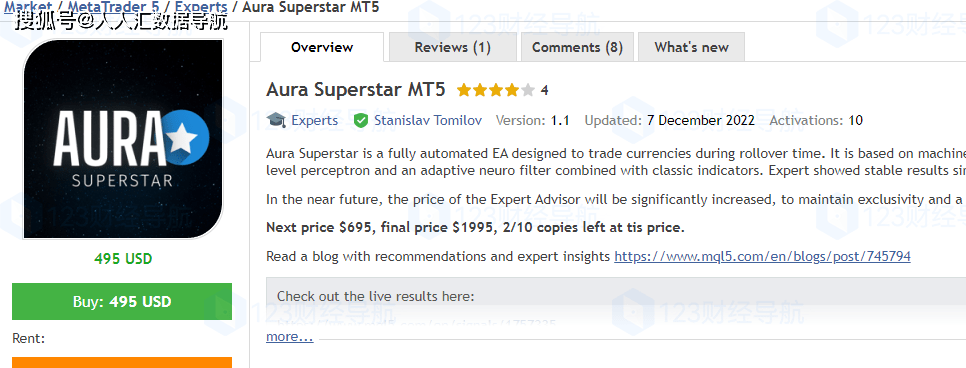Click the graduation cap Experts icon
This screenshot has width=966, height=368.
click(x=276, y=120)
